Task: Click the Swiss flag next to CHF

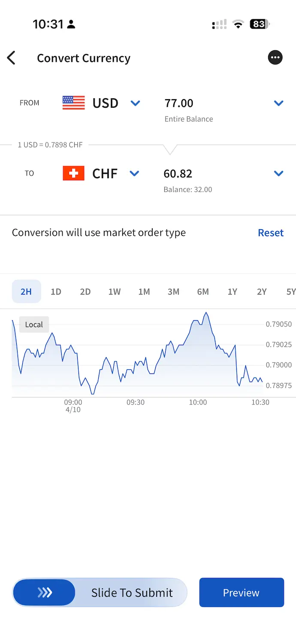Action: pyautogui.click(x=73, y=173)
